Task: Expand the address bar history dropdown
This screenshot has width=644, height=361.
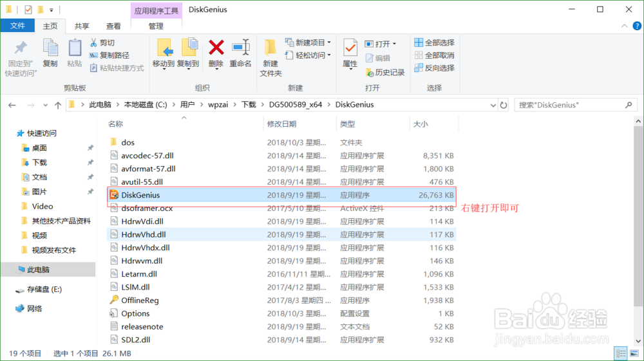Action: pyautogui.click(x=493, y=106)
